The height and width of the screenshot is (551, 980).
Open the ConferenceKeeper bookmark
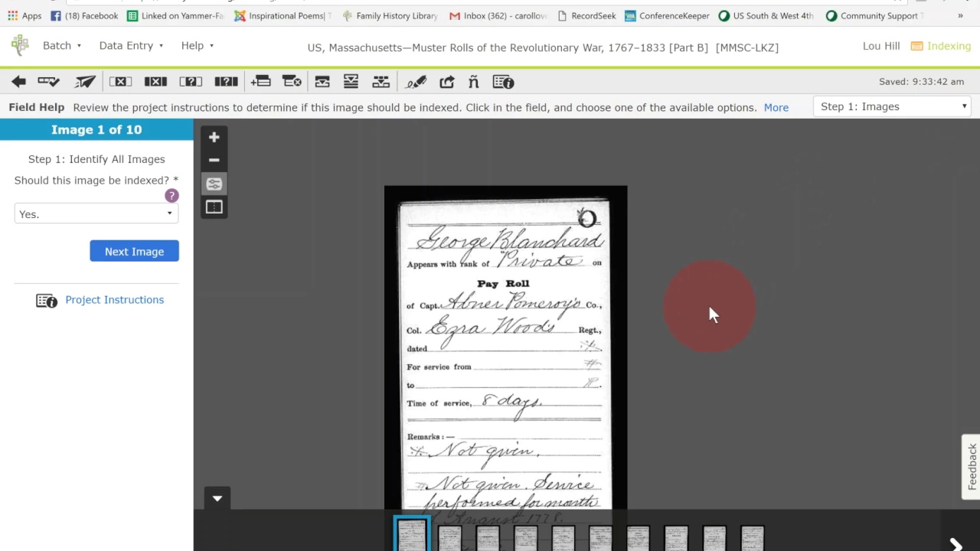tap(666, 15)
